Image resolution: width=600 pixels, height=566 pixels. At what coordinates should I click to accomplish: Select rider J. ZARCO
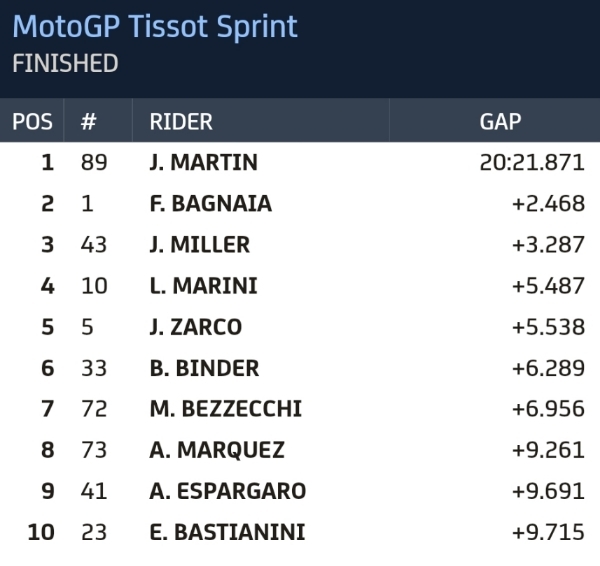coord(195,327)
